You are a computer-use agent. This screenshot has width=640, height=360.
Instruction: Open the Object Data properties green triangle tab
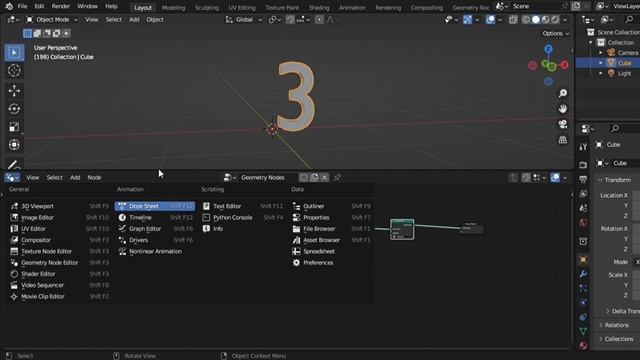click(583, 331)
